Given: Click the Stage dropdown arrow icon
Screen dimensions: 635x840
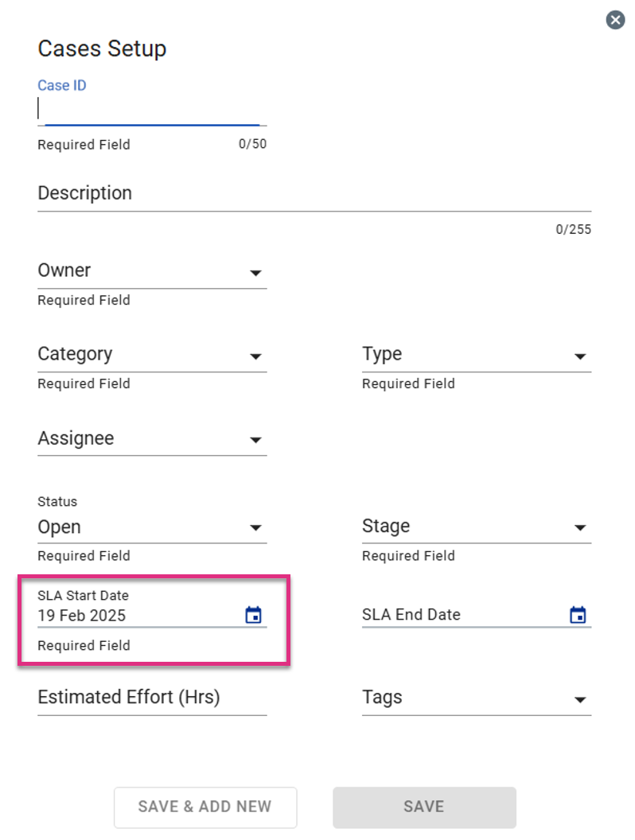Looking at the screenshot, I should (580, 527).
